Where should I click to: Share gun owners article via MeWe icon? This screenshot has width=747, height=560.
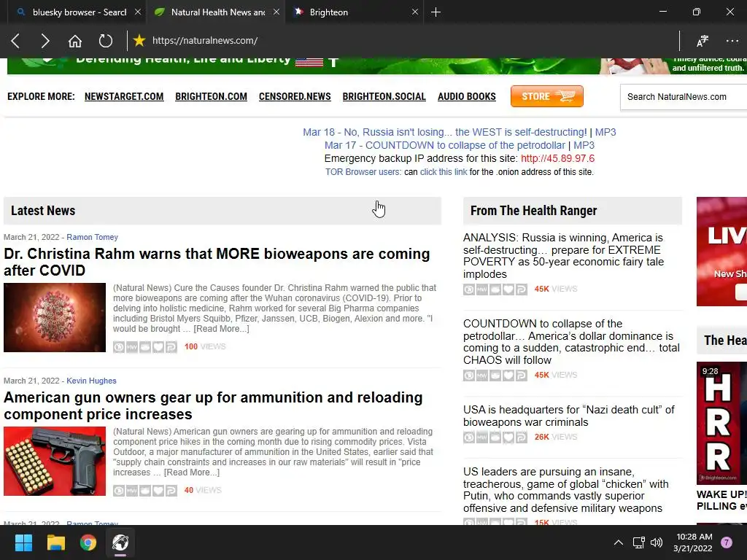[x=132, y=491]
